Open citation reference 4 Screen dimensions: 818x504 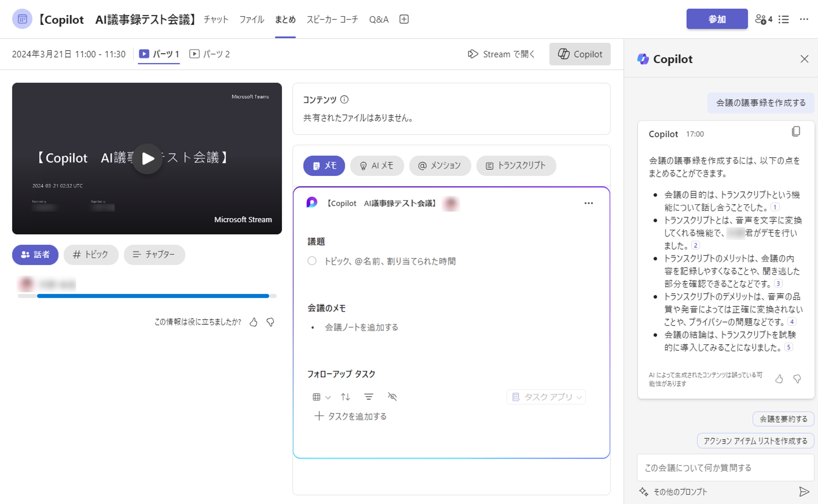pyautogui.click(x=792, y=322)
